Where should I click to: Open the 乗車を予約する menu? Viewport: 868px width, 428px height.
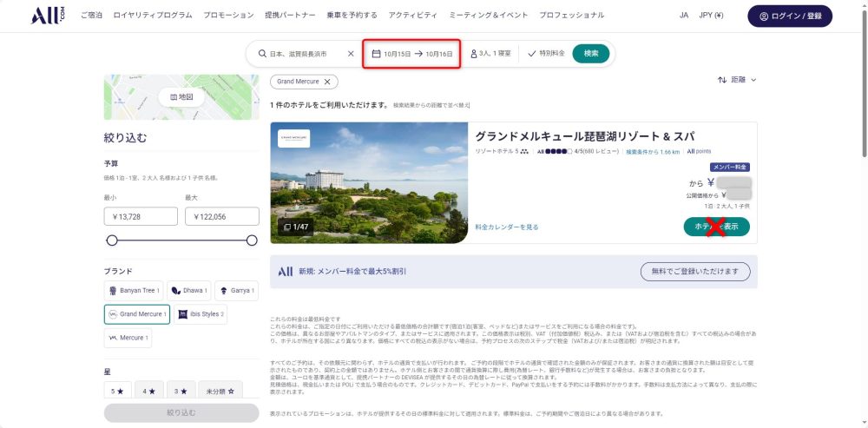pyautogui.click(x=352, y=16)
